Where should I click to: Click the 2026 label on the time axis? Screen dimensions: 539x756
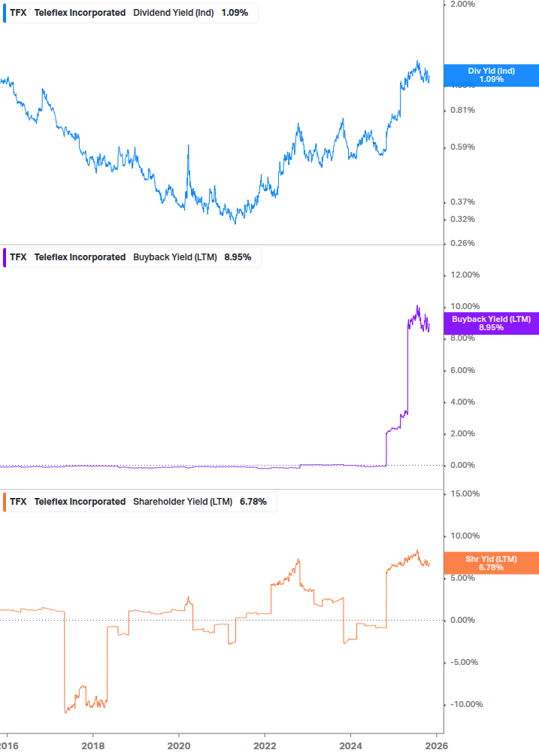click(x=437, y=746)
